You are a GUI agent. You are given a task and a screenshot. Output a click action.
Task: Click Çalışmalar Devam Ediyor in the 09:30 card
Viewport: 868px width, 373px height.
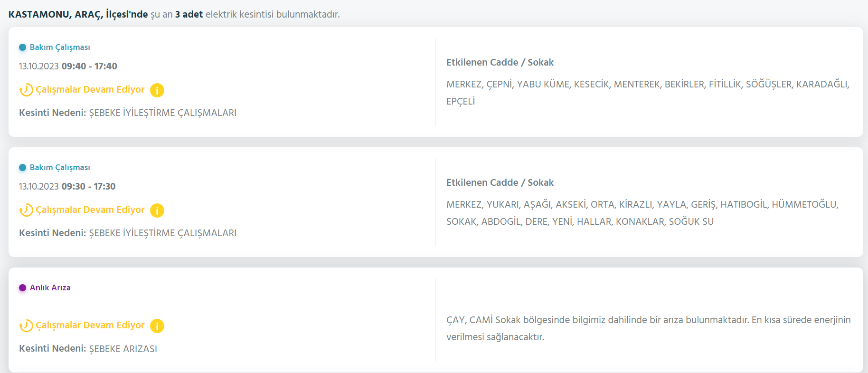coord(90,210)
